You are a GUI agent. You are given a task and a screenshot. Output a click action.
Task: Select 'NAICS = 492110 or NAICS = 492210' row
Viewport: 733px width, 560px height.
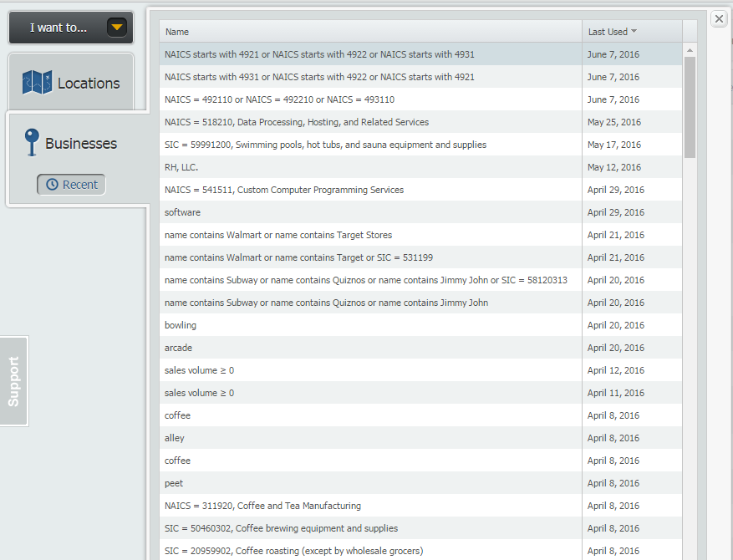tap(420, 99)
